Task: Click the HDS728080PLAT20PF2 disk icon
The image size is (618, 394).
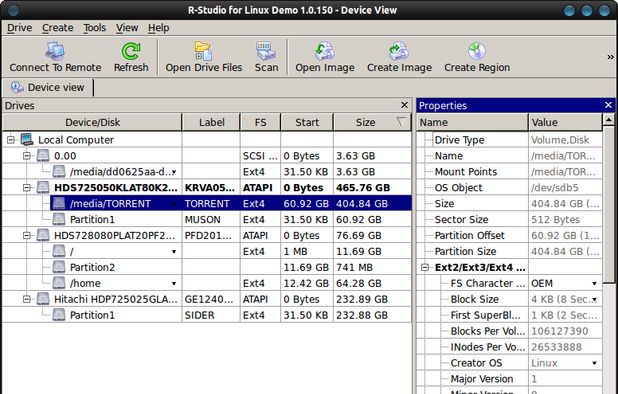Action: pyautogui.click(x=43, y=235)
